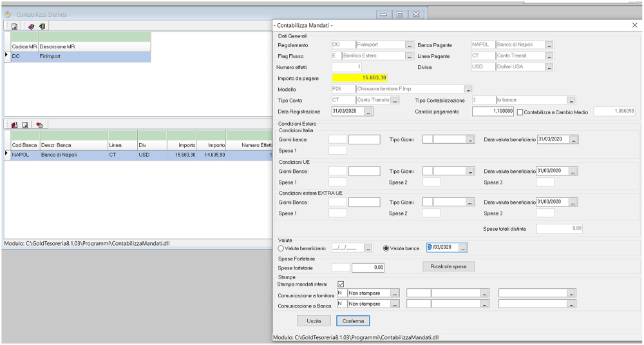Screen dimensions: 644x345
Task: Enable Contabilizza a Cambio Medio checkbox
Action: pos(520,112)
